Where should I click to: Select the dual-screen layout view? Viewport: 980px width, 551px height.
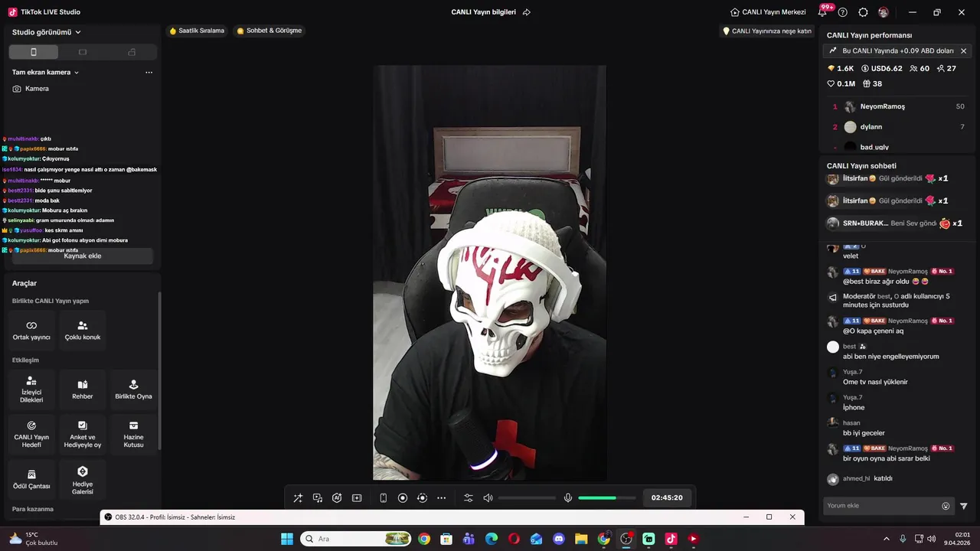[x=132, y=52]
